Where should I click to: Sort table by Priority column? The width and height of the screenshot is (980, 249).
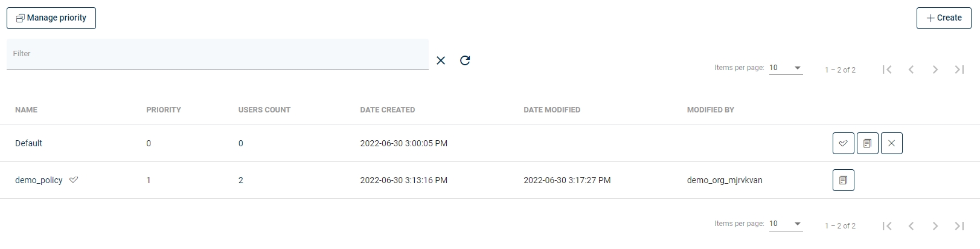164,110
